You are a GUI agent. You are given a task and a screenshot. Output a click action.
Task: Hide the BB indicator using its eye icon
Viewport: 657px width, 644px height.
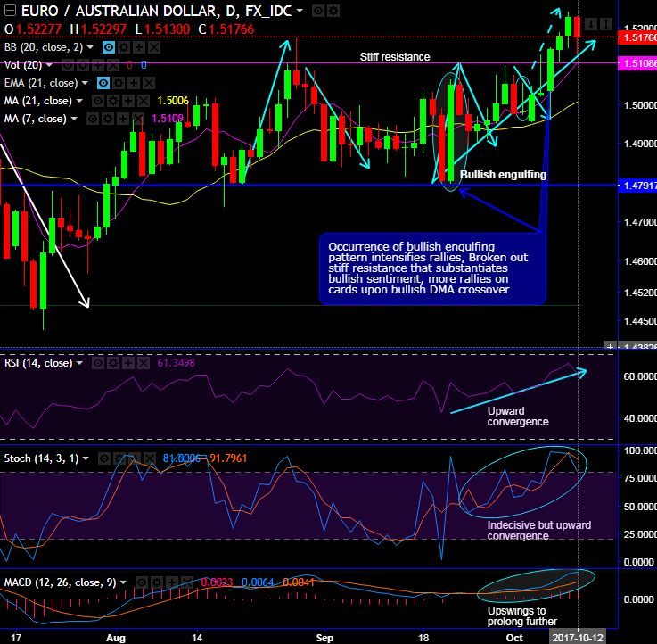click(109, 47)
